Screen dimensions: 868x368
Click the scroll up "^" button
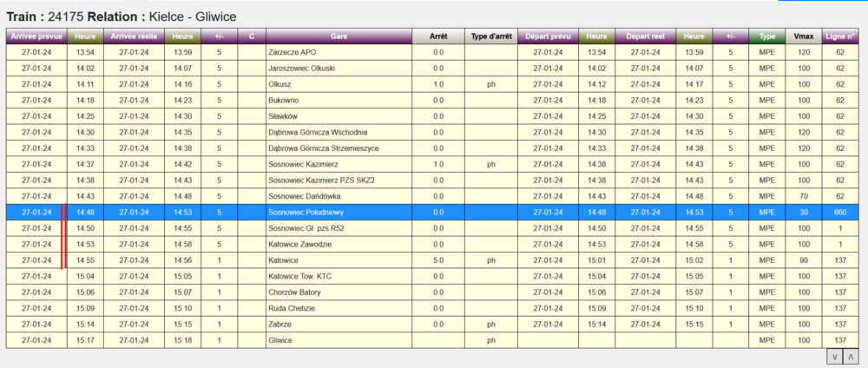pos(851,357)
